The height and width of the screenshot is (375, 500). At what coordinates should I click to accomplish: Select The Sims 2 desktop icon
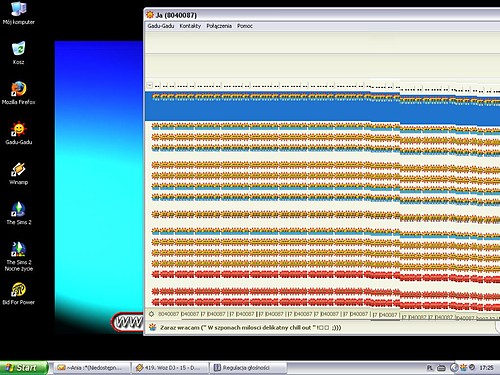tap(19, 213)
